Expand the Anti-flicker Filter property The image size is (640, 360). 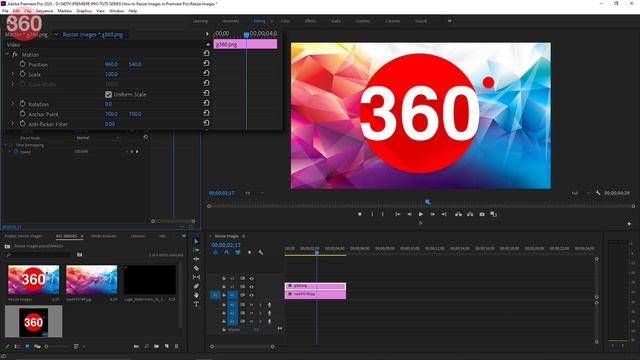click(13, 123)
